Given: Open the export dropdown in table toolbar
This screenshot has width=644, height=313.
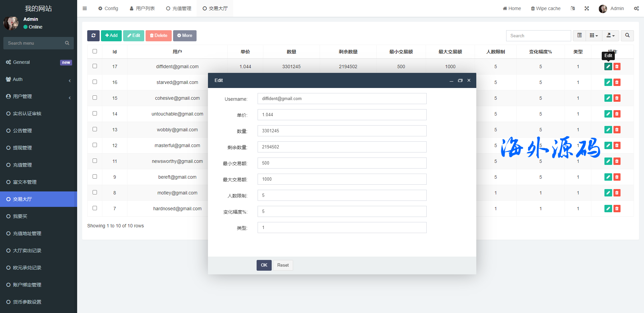Looking at the screenshot, I should coord(610,36).
